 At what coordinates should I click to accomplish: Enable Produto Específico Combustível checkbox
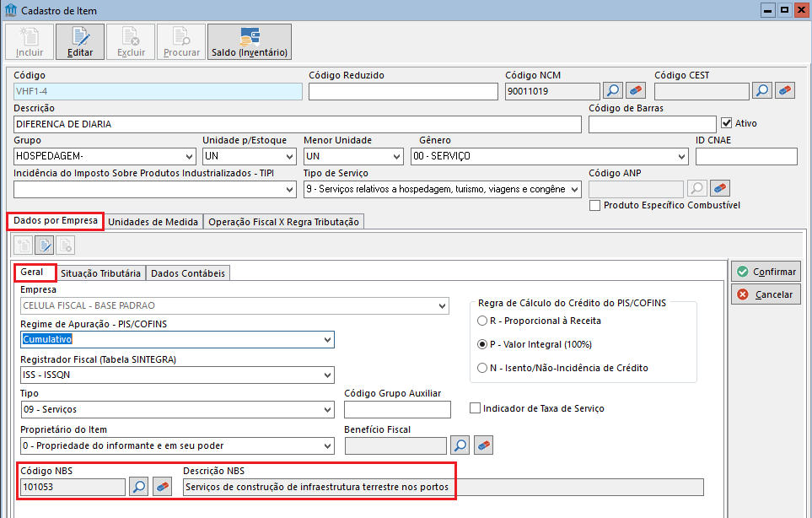[595, 205]
